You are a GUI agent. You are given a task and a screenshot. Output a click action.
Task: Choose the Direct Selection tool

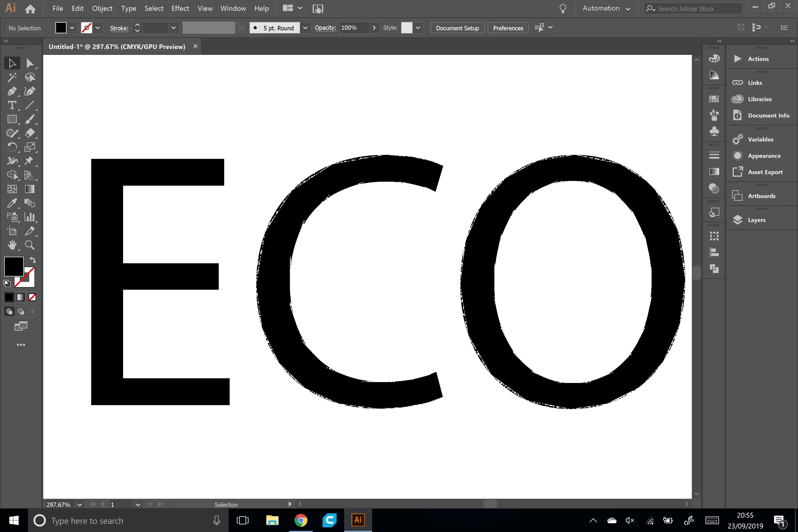29,64
